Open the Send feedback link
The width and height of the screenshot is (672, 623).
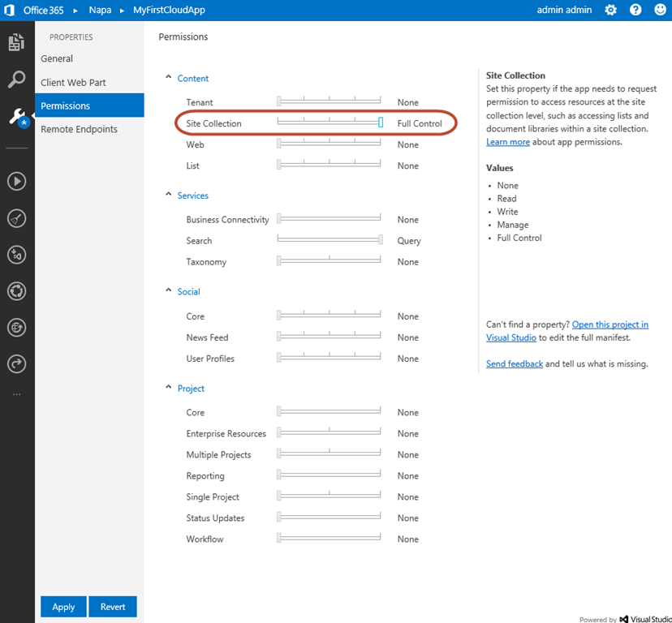(514, 364)
